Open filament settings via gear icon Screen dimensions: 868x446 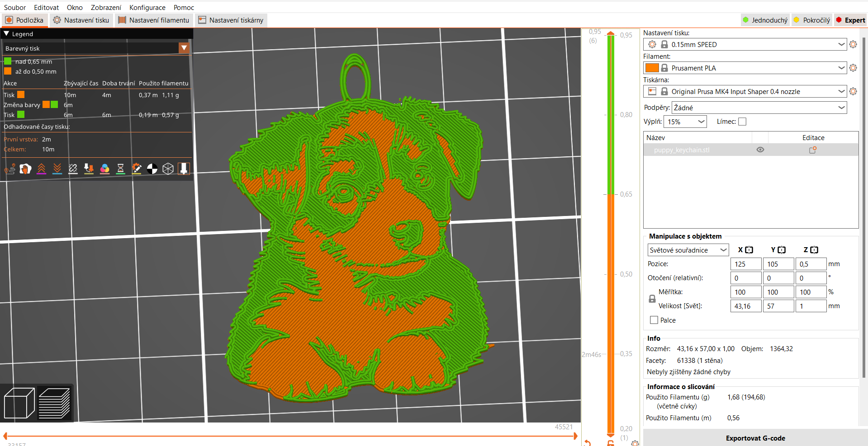[x=853, y=68]
